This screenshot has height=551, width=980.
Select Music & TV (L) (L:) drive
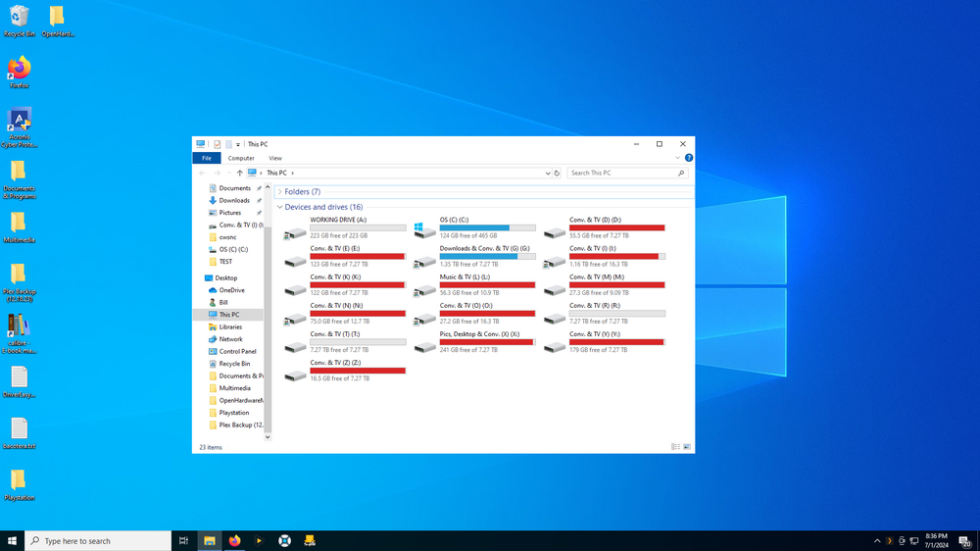474,284
